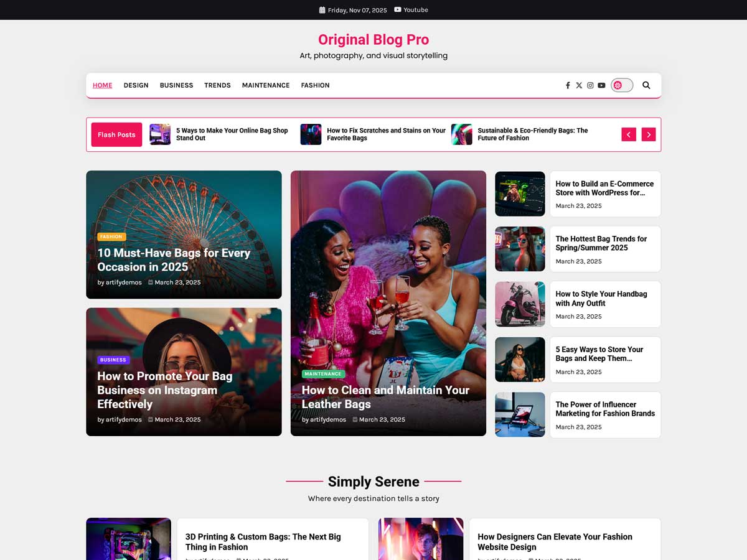This screenshot has height=560, width=747.
Task: Open the DESIGN menu item
Action: pyautogui.click(x=136, y=85)
